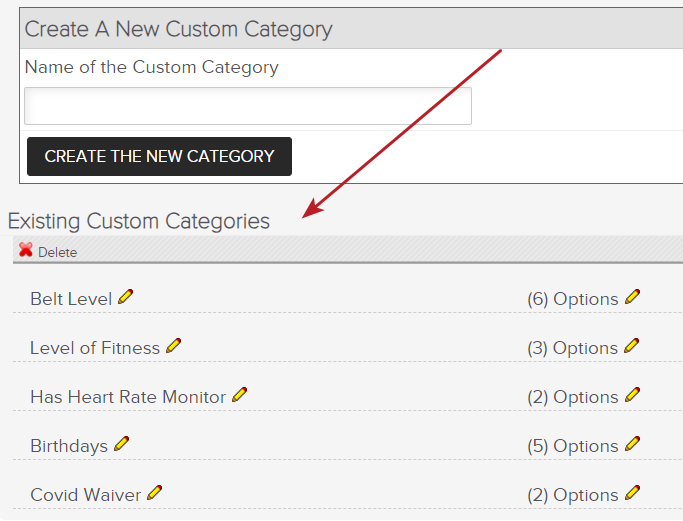Click Create The New Category button
Screen dimensions: 683x521
pos(159,156)
